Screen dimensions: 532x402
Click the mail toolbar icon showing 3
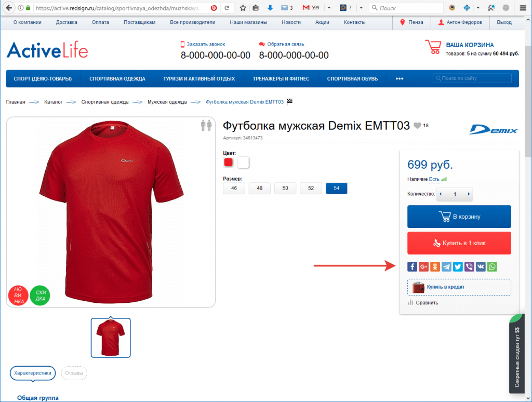pos(287,8)
